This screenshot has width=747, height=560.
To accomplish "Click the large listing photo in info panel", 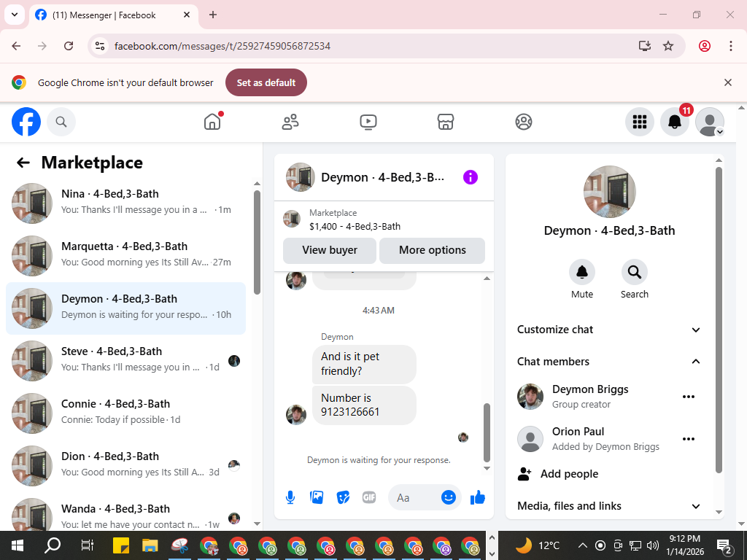I will 609,192.
